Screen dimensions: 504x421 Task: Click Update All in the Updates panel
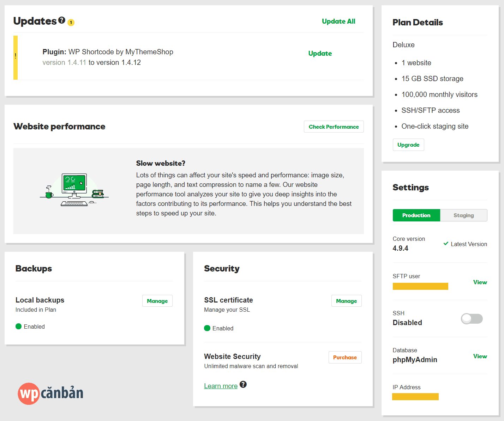338,21
